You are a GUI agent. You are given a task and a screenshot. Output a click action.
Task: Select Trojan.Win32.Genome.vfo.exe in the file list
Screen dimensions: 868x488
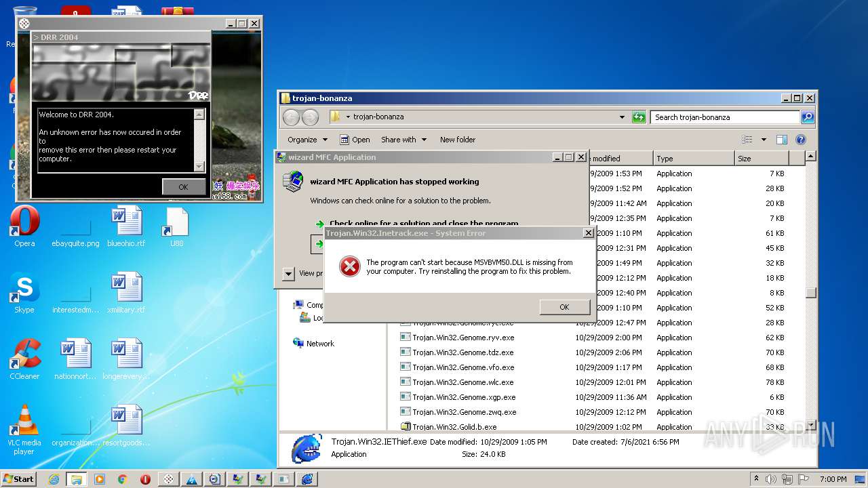point(463,367)
